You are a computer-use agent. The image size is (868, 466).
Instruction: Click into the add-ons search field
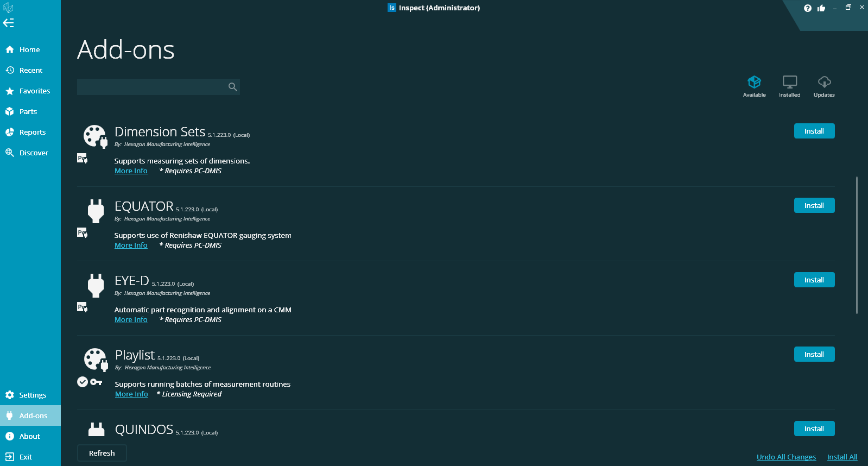(x=151, y=87)
